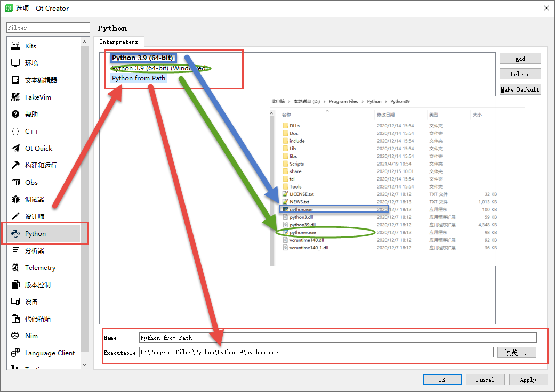
Task: Select the 构建和运行 category
Action: [44, 166]
